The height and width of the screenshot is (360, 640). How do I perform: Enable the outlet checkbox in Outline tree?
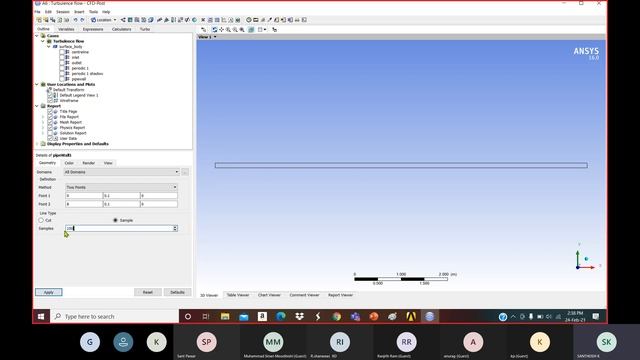[62, 63]
